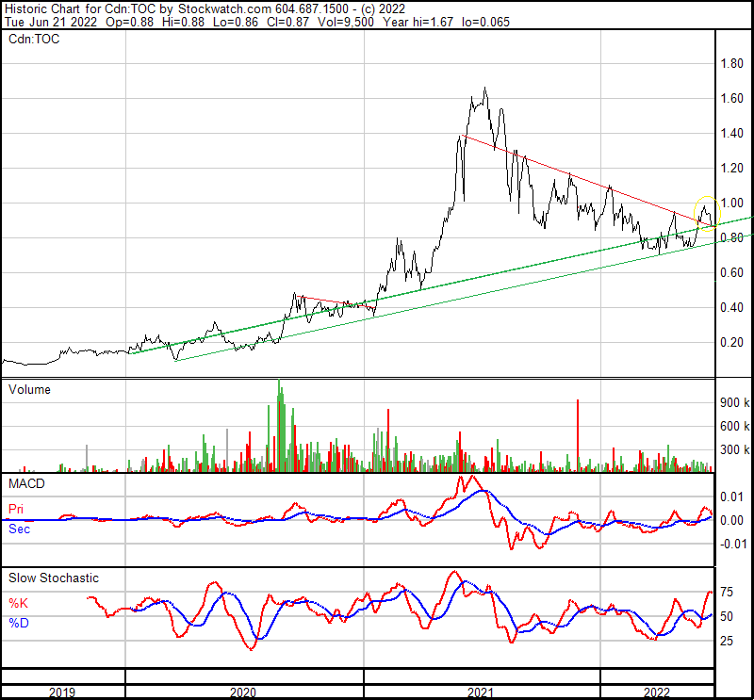Screen dimensions: 754x700
Task: Click the chart title 'Historic Chart for Cdn:TOC'
Action: (82, 8)
